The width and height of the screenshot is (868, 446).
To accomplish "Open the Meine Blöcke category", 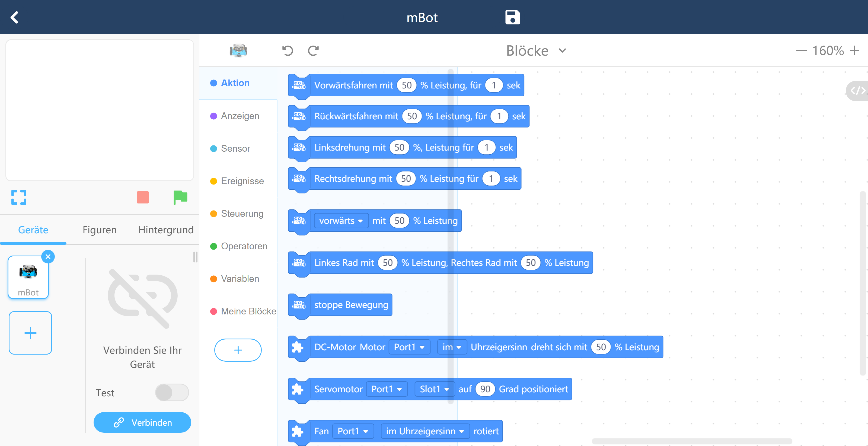I will point(238,311).
